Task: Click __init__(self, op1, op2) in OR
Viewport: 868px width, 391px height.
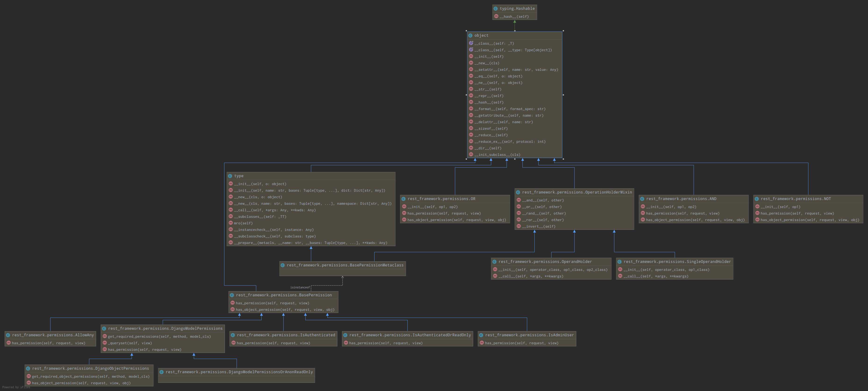Action: [432, 207]
